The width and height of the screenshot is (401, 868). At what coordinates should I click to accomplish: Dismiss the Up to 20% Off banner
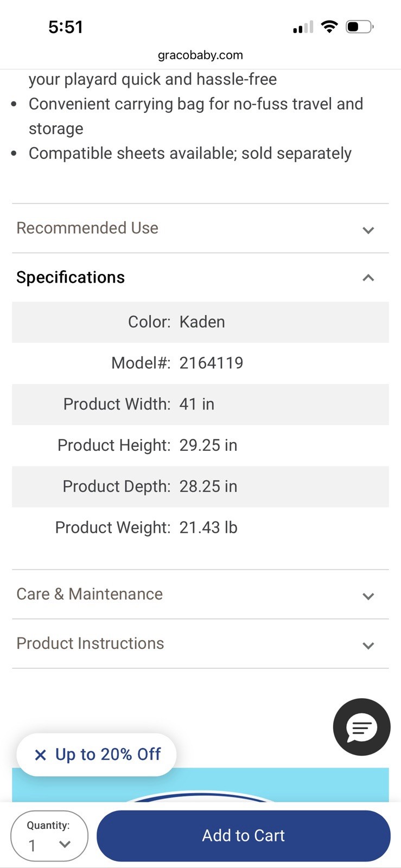[x=40, y=755]
